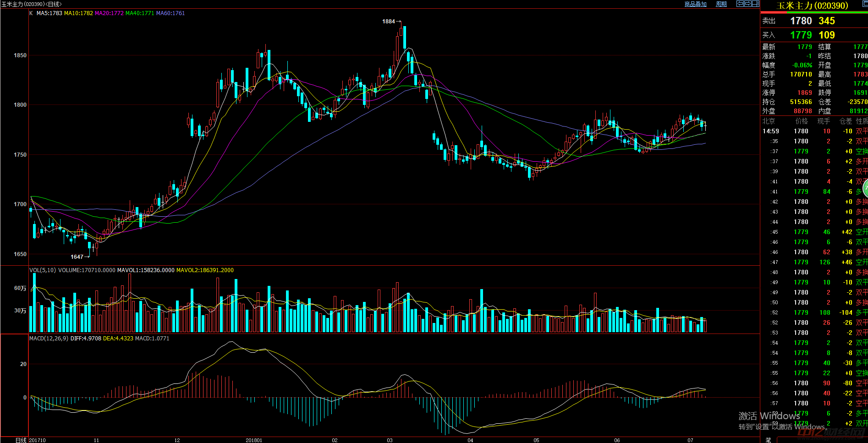Click the right arrow navigation icon

point(747,4)
